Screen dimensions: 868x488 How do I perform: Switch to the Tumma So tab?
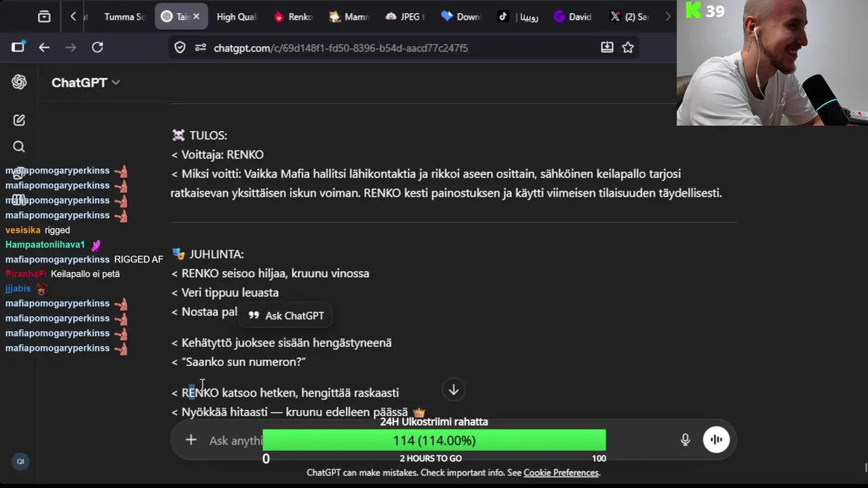124,16
